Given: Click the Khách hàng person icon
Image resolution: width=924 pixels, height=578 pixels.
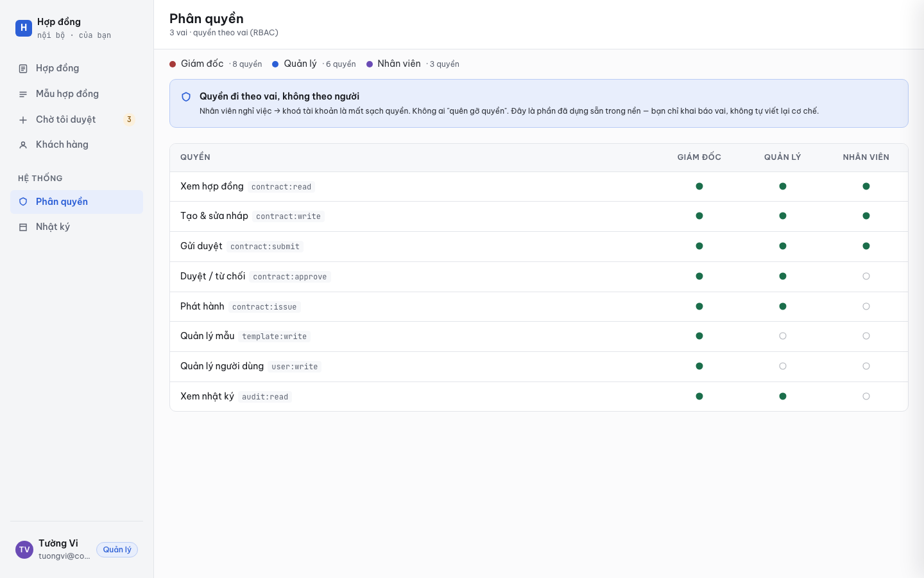Looking at the screenshot, I should point(23,145).
